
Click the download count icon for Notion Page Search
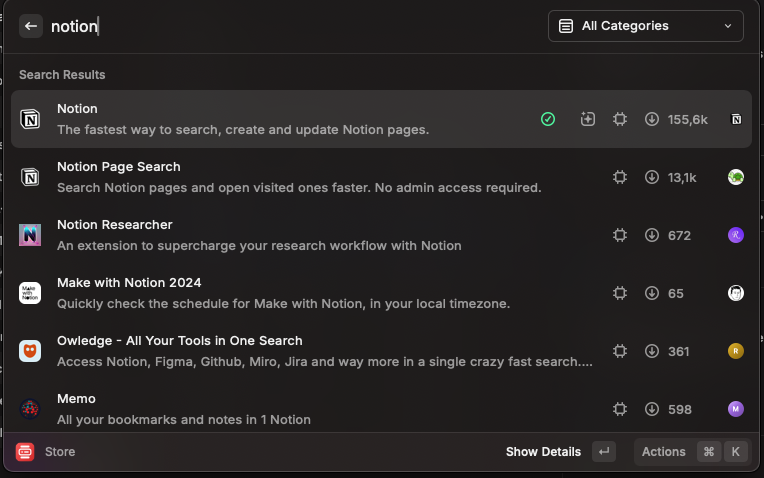click(652, 177)
